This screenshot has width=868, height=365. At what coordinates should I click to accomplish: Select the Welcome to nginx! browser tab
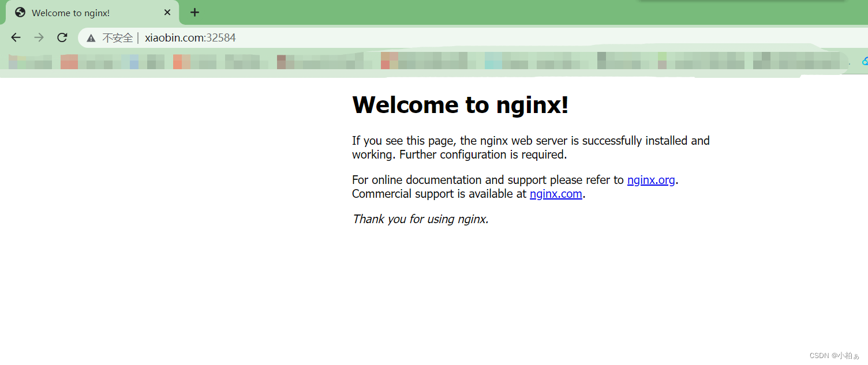coord(92,13)
